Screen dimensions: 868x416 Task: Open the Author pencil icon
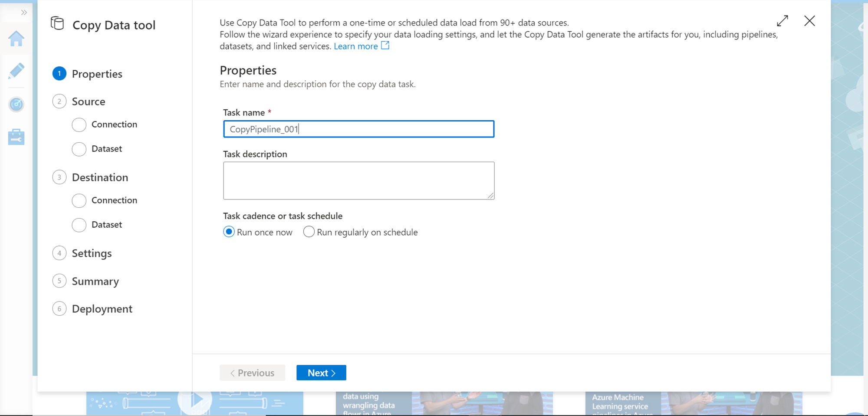tap(16, 71)
